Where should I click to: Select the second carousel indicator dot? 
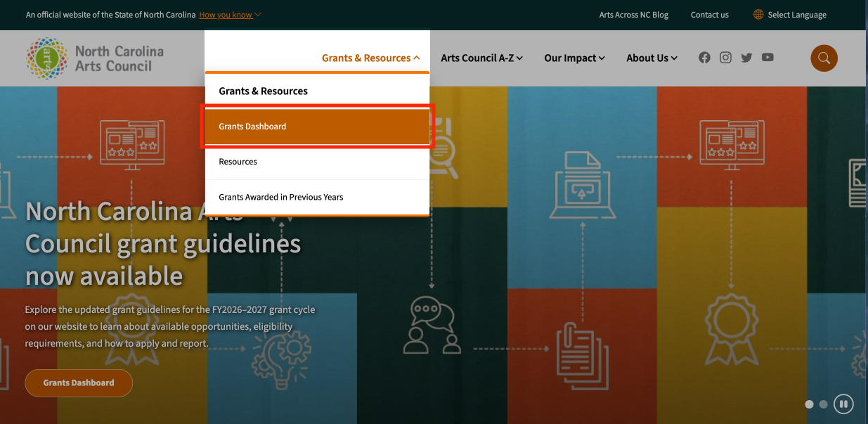click(823, 404)
